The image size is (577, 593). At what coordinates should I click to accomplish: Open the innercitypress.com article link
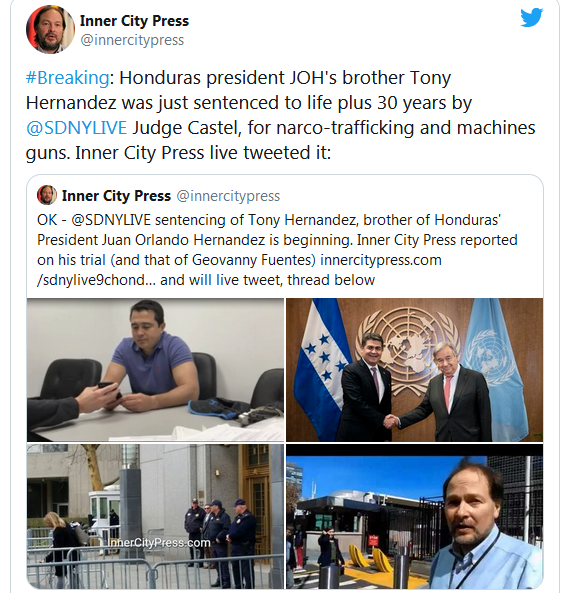239,270
